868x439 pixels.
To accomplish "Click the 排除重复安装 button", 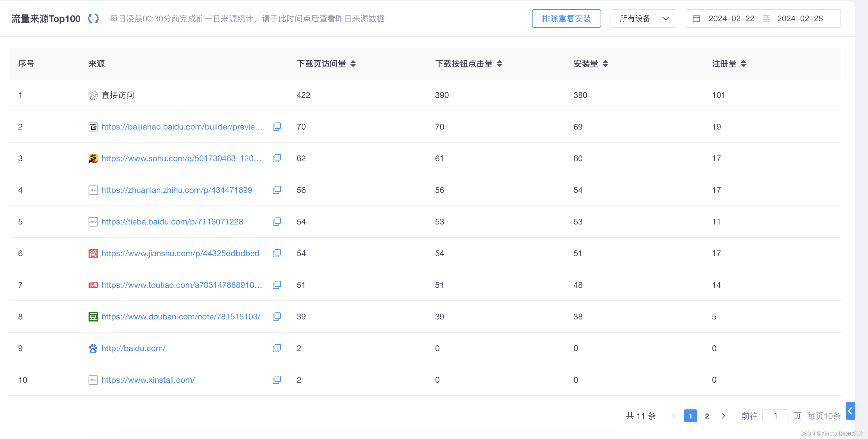I will 566,18.
